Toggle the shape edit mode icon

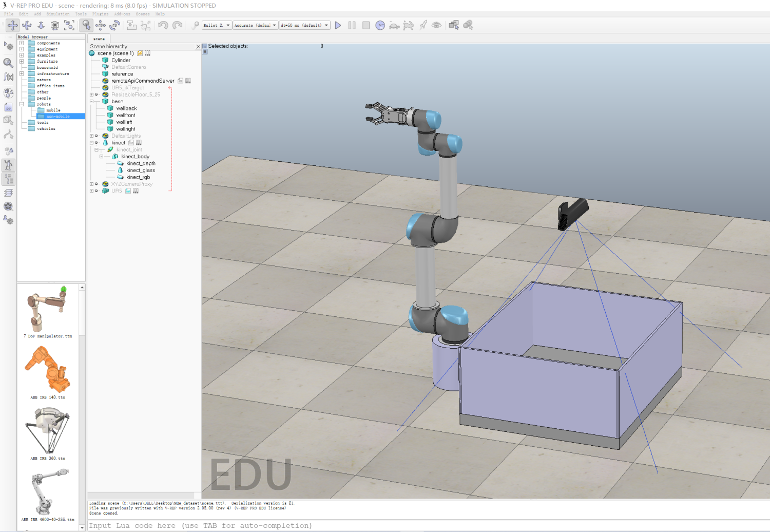8,121
